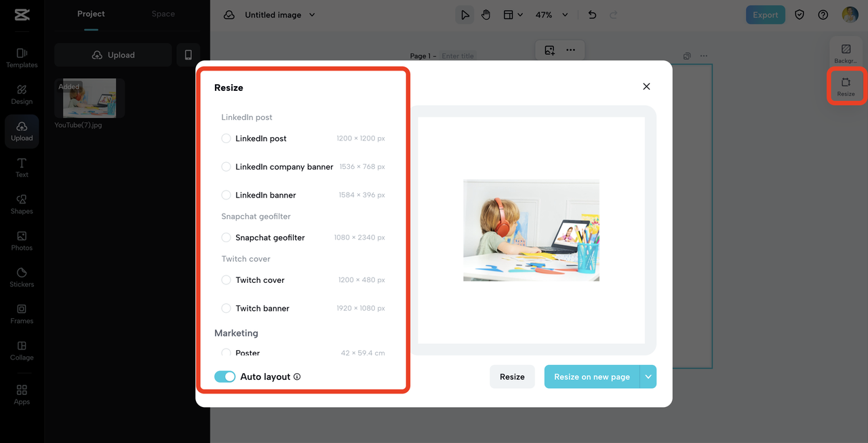Switch to the Space tab
868x443 pixels.
[163, 14]
